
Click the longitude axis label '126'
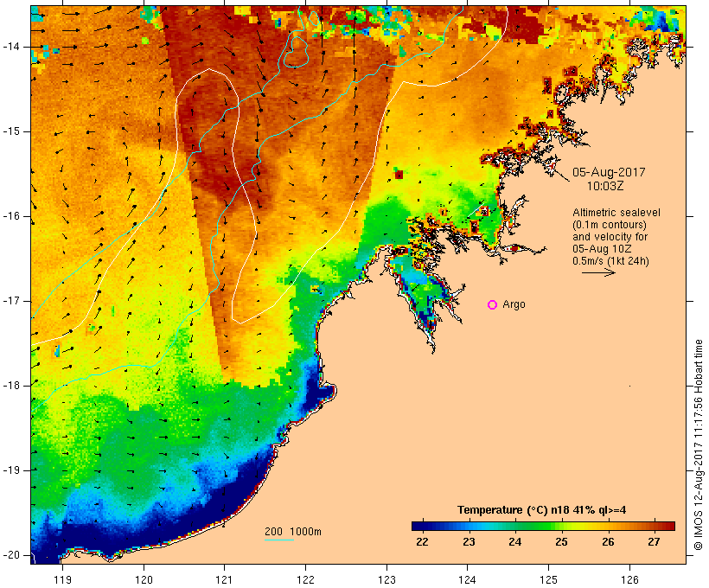point(629,579)
